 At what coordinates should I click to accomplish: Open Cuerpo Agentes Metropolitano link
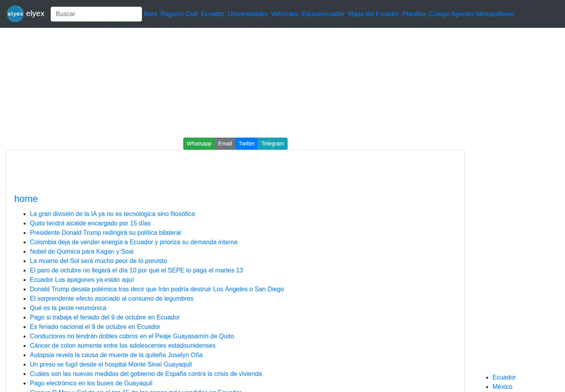472,14
